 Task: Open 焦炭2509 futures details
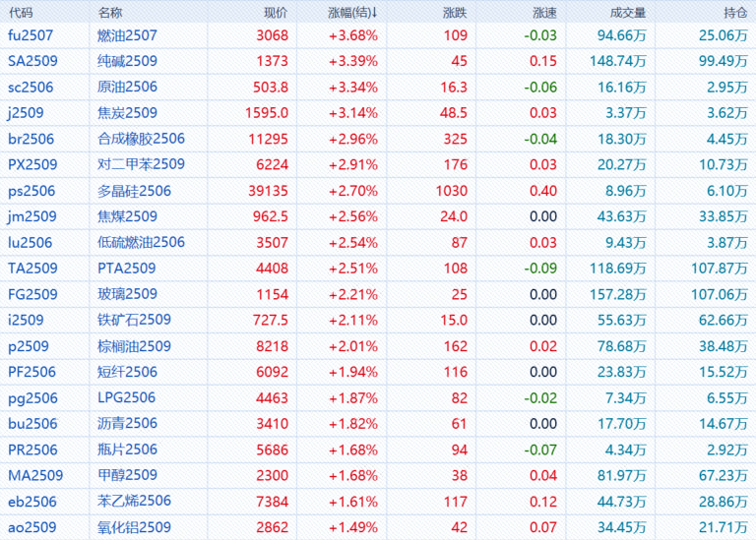tap(127, 113)
